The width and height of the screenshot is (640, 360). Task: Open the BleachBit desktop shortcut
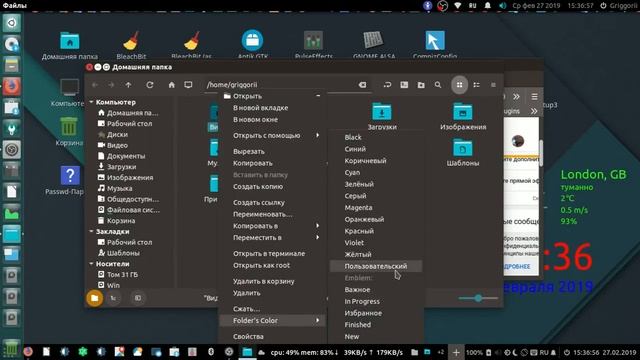[131, 45]
